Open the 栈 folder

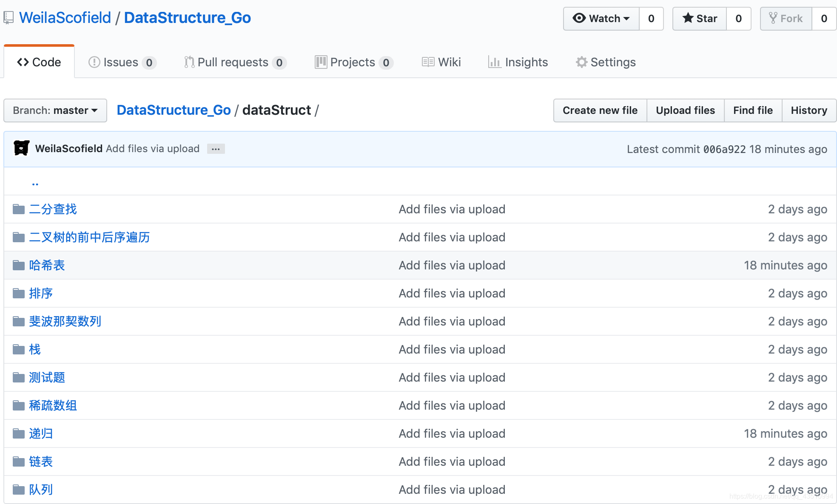[35, 349]
